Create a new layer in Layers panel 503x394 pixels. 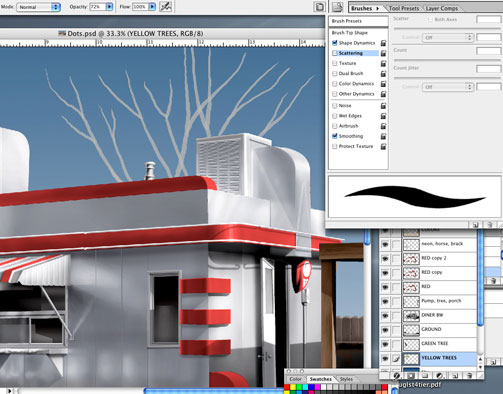pos(455,376)
